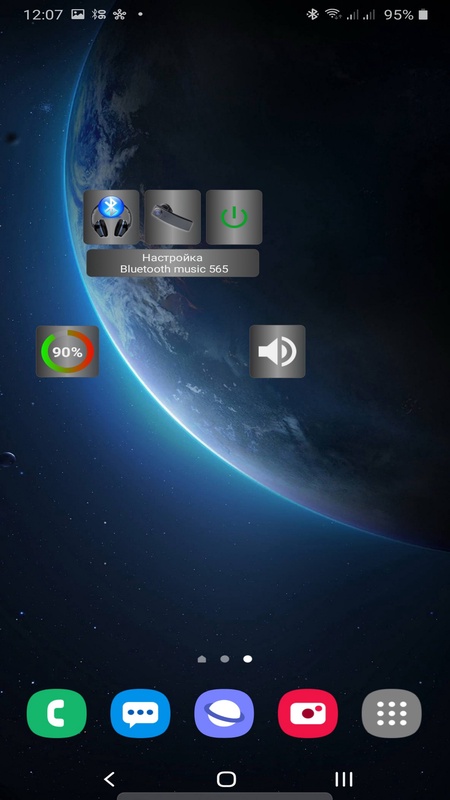Tap the Back navigation button

coord(109,779)
